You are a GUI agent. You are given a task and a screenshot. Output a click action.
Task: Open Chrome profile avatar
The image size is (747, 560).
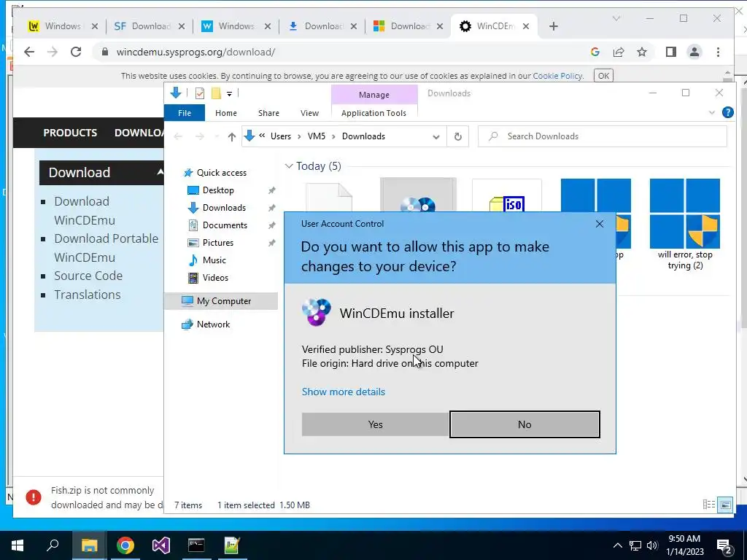click(694, 52)
